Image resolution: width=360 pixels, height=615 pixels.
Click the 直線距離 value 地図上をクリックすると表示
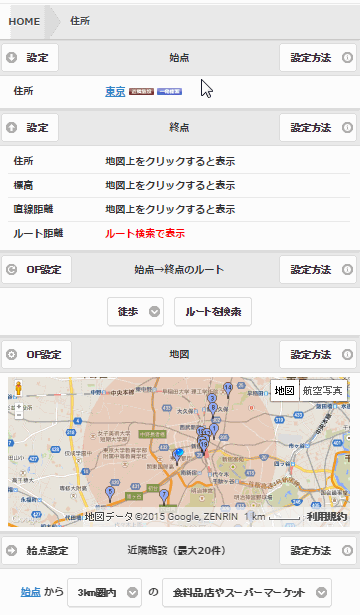click(x=170, y=209)
